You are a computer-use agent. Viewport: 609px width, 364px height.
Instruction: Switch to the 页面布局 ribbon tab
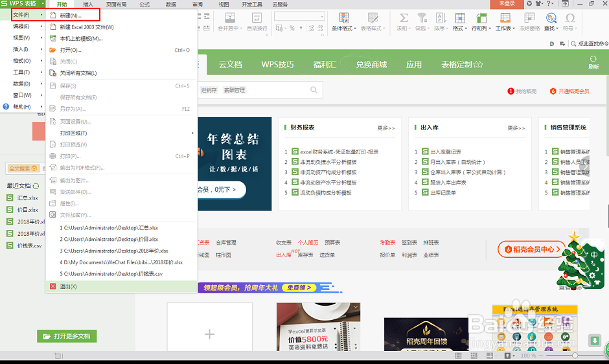(116, 5)
